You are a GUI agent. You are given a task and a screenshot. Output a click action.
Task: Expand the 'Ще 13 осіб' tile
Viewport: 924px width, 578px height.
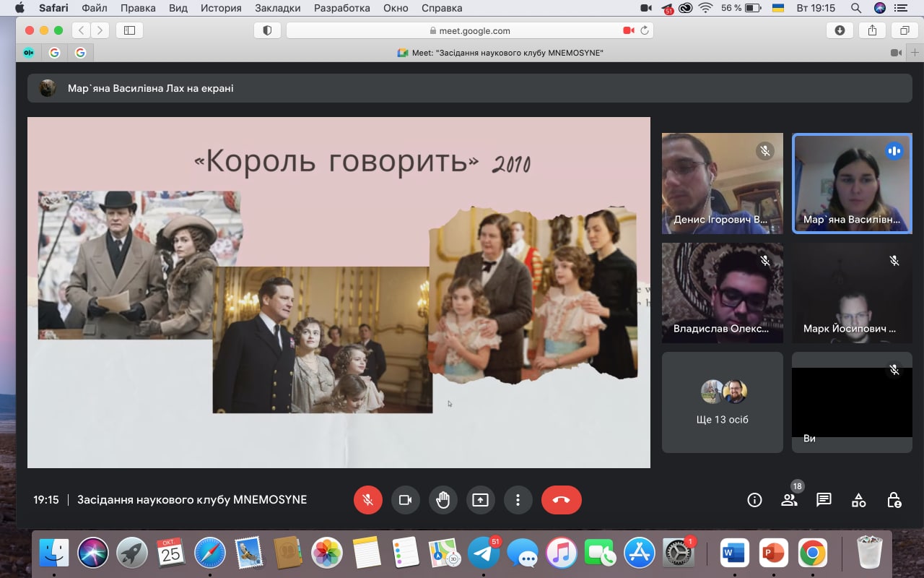pyautogui.click(x=722, y=402)
